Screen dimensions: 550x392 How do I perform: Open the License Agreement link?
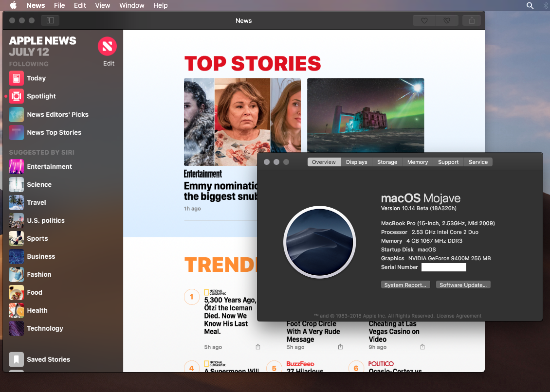coord(459,316)
